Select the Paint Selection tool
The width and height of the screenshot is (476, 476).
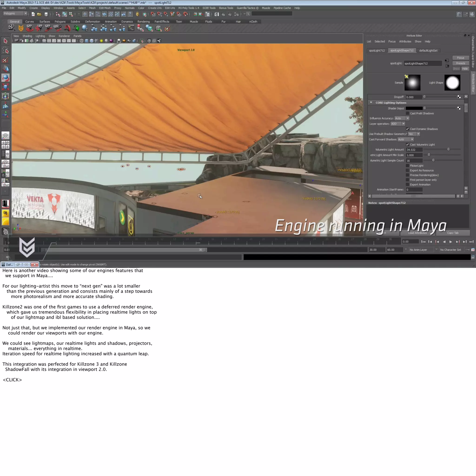[5, 60]
